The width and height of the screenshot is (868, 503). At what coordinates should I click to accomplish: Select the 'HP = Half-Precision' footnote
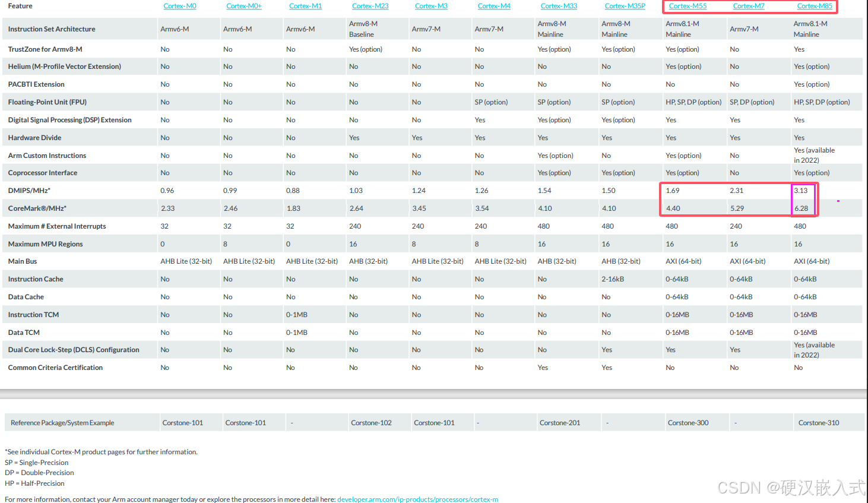[34, 483]
